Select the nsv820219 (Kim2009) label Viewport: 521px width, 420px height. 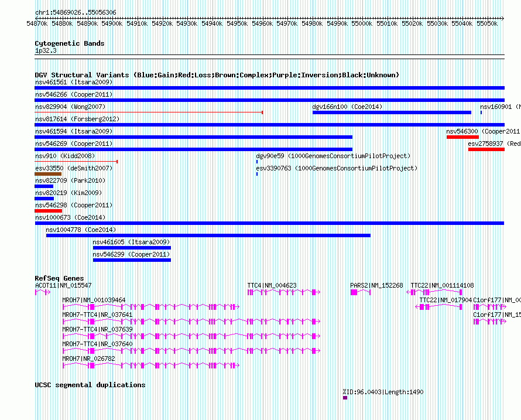coord(68,193)
